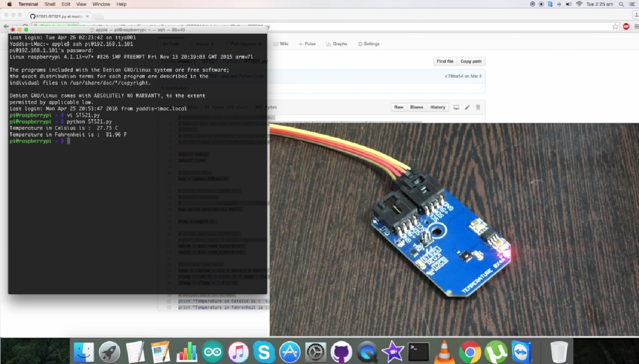The image size is (639, 364).
Task: Launch uTorrent from the Dock
Action: [496, 352]
